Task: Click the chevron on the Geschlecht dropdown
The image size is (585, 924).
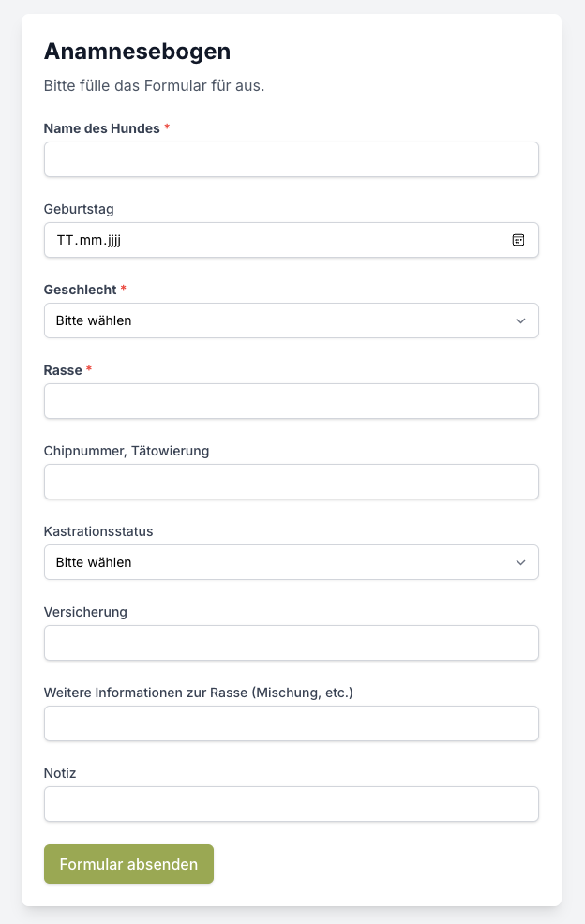Action: pyautogui.click(x=523, y=320)
